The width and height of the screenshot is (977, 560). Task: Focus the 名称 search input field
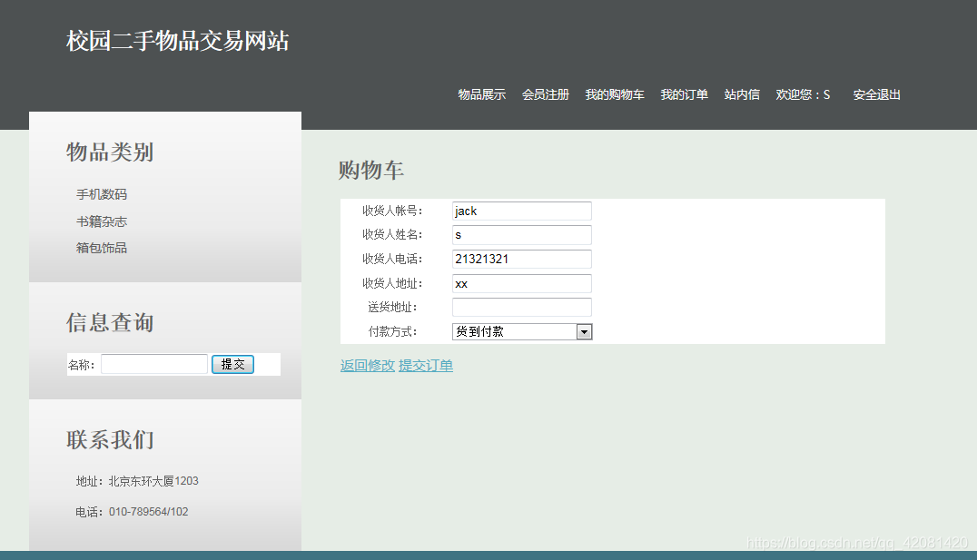(x=154, y=364)
